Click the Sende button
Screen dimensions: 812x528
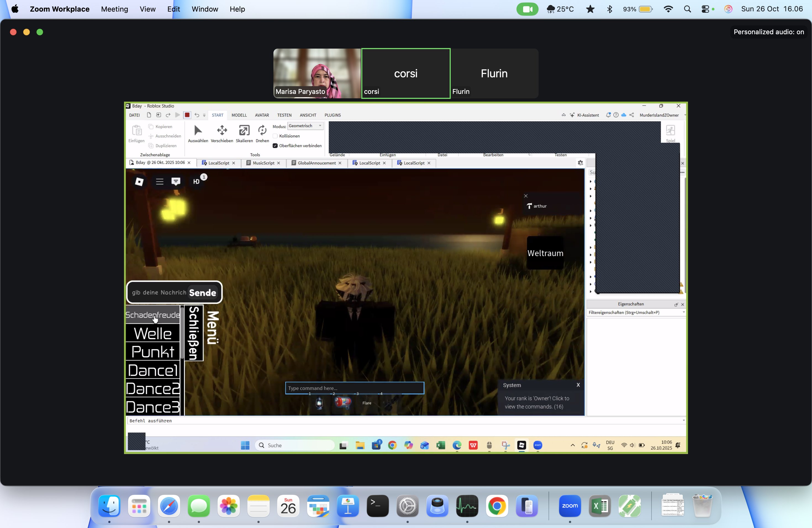203,293
